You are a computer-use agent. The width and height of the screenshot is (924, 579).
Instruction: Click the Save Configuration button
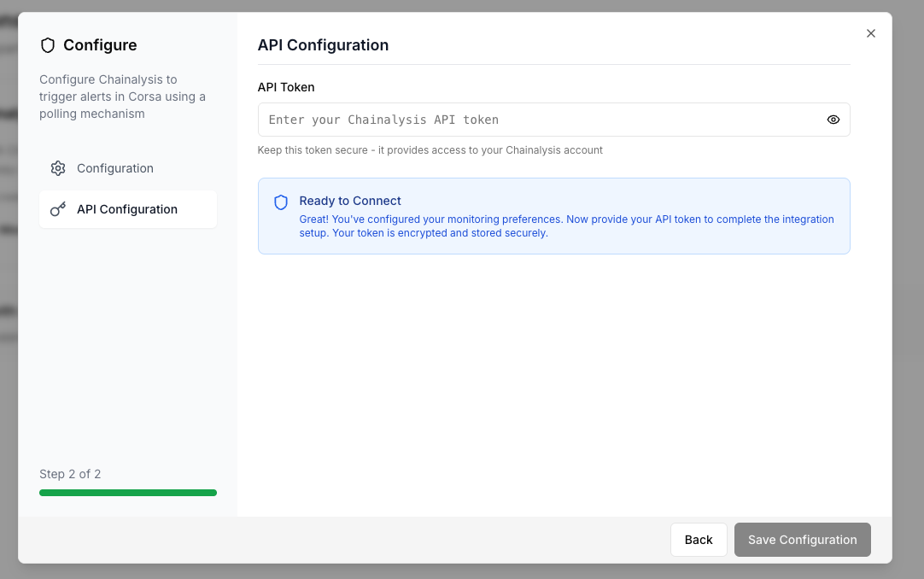tap(802, 540)
